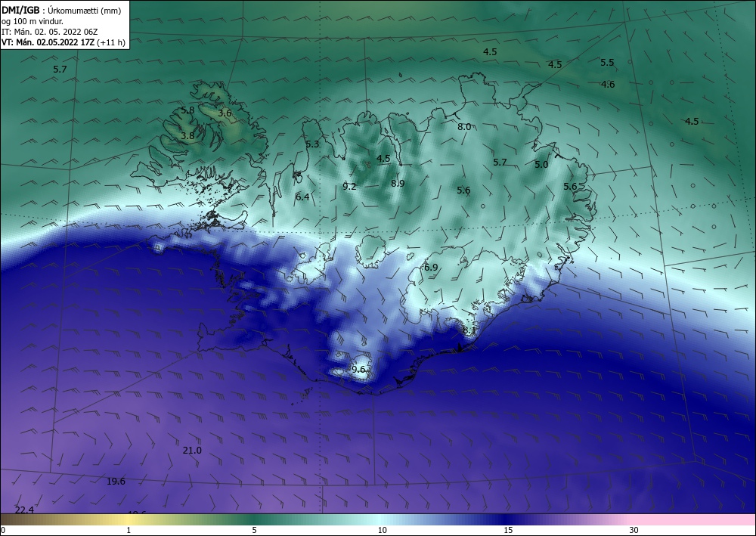Screen dimensions: 756x536
Task: Click the 9.6 value on the south coast
Action: pos(358,369)
